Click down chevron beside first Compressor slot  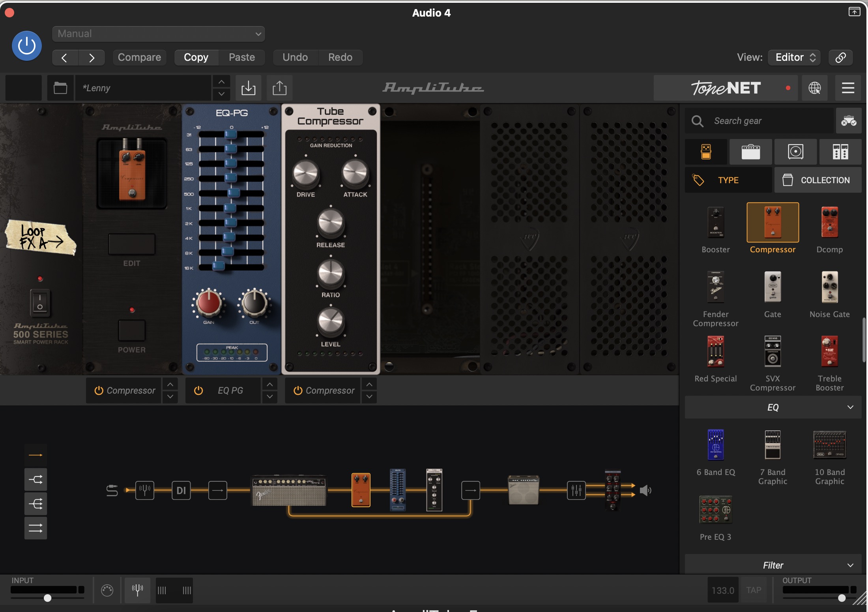click(170, 396)
